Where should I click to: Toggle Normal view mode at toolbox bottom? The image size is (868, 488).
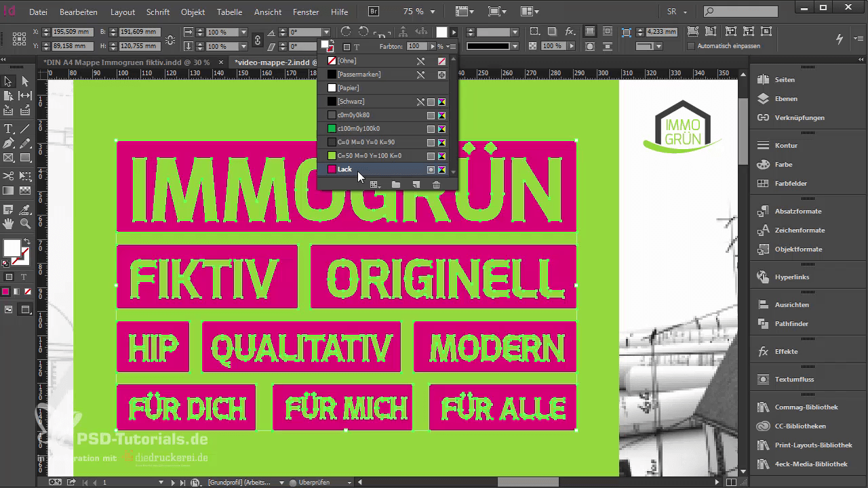pyautogui.click(x=9, y=310)
